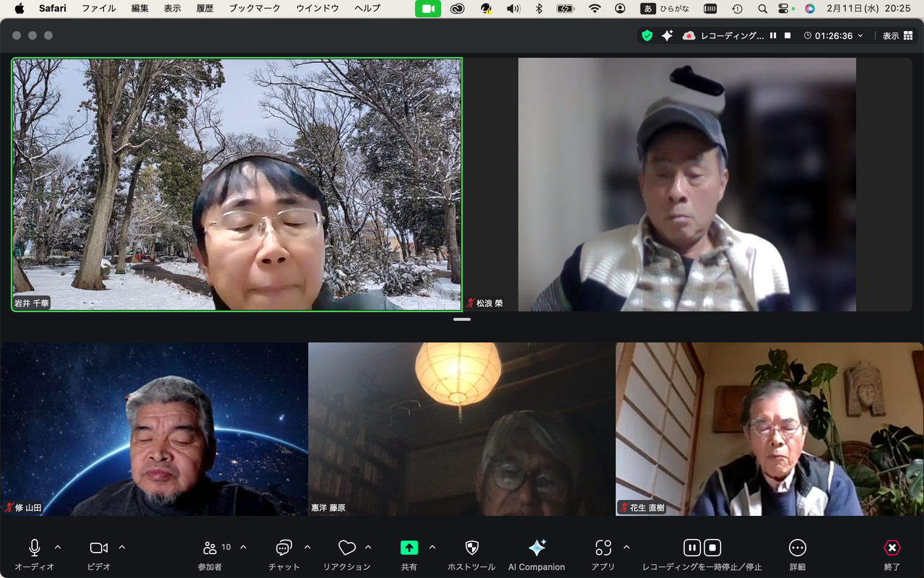Open the ブックマーク menu
This screenshot has height=578, width=924.
coord(255,9)
